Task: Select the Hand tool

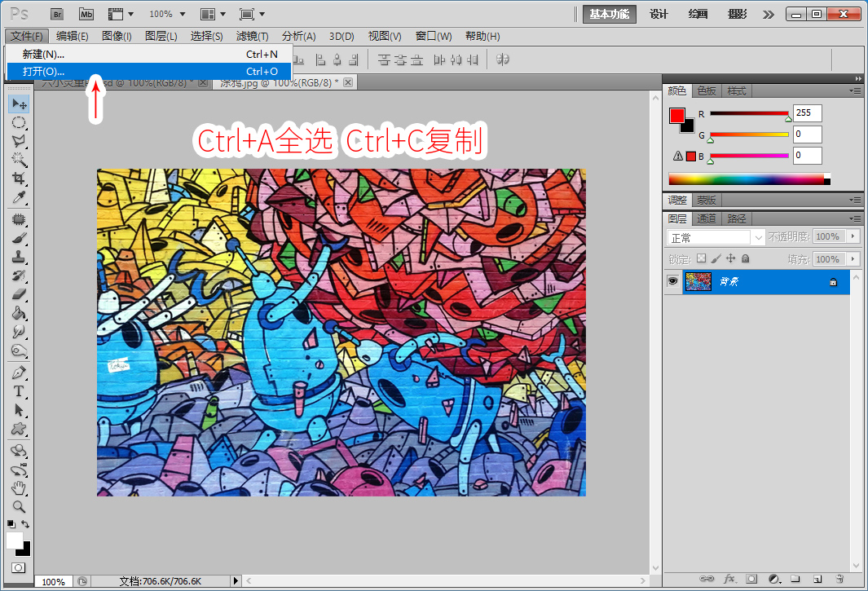Action: pyautogui.click(x=19, y=488)
